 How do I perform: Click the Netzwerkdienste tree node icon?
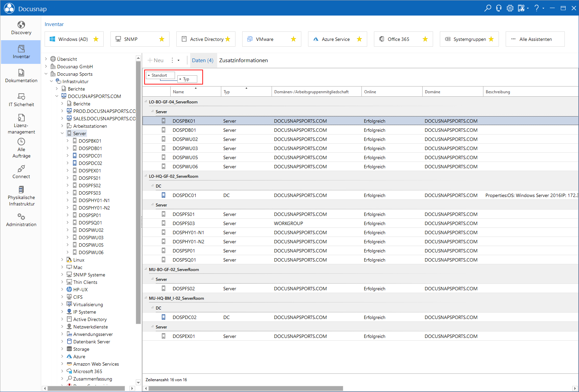(x=69, y=326)
